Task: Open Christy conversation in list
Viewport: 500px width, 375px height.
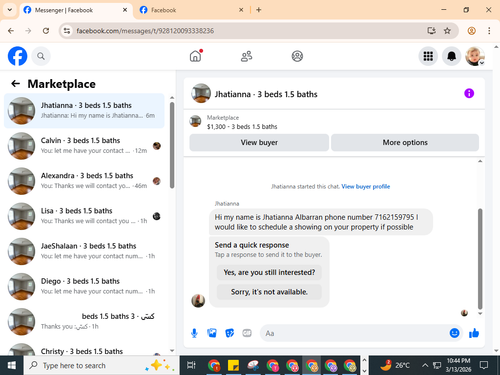Action: (84, 348)
